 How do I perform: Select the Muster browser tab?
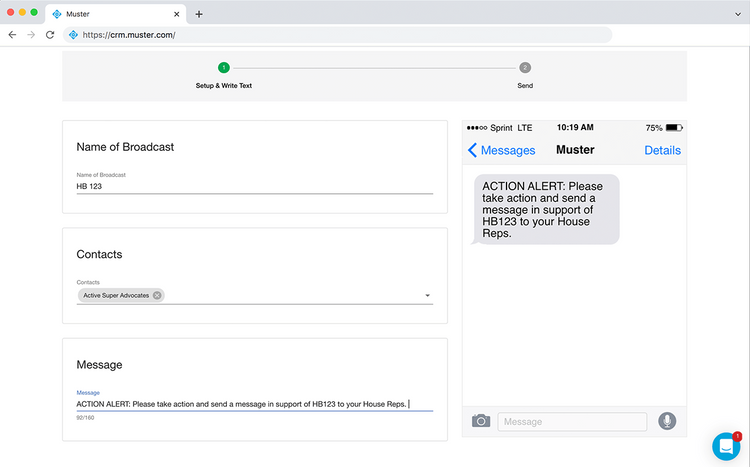point(115,14)
